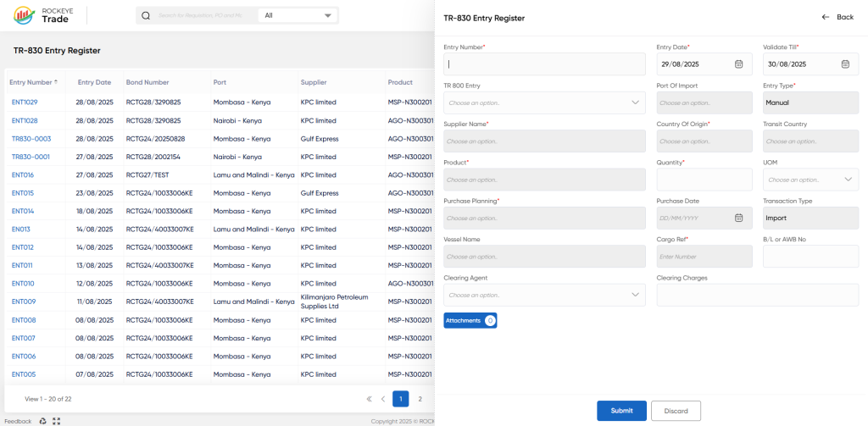Click the date cell 23/08/2025
The height and width of the screenshot is (426, 868).
[x=94, y=193]
